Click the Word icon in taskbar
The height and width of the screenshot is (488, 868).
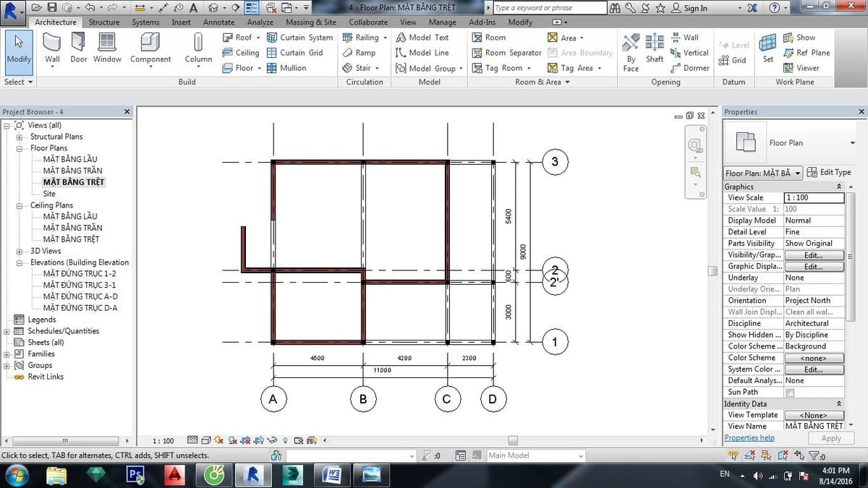click(333, 475)
